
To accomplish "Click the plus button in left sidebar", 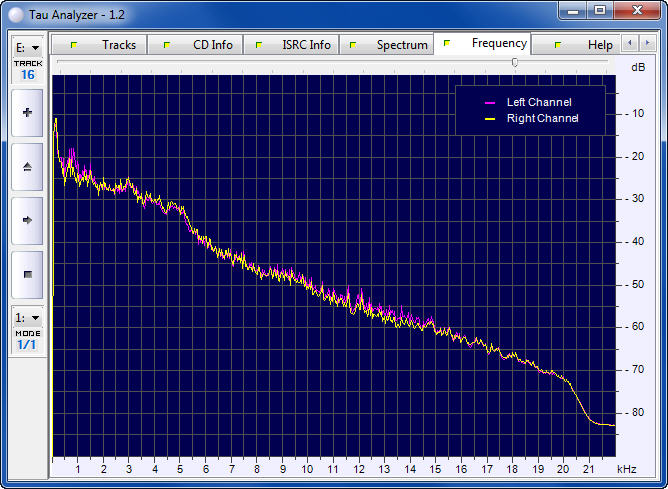I will tap(27, 113).
